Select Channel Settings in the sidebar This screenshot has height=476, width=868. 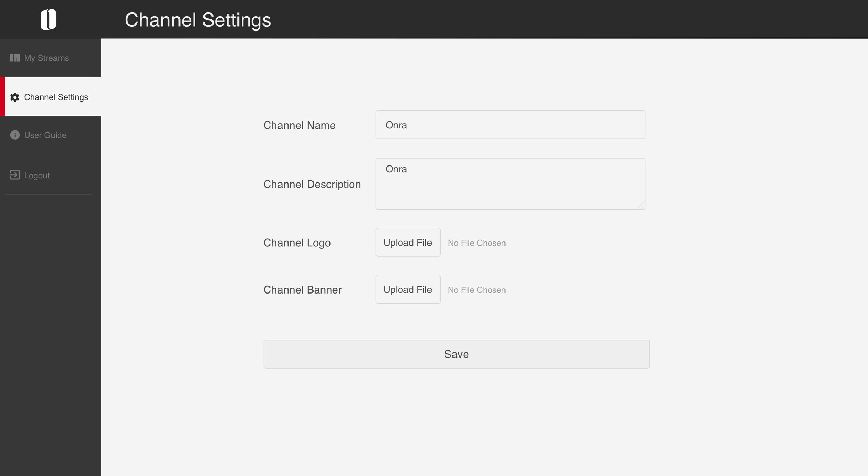click(x=51, y=96)
